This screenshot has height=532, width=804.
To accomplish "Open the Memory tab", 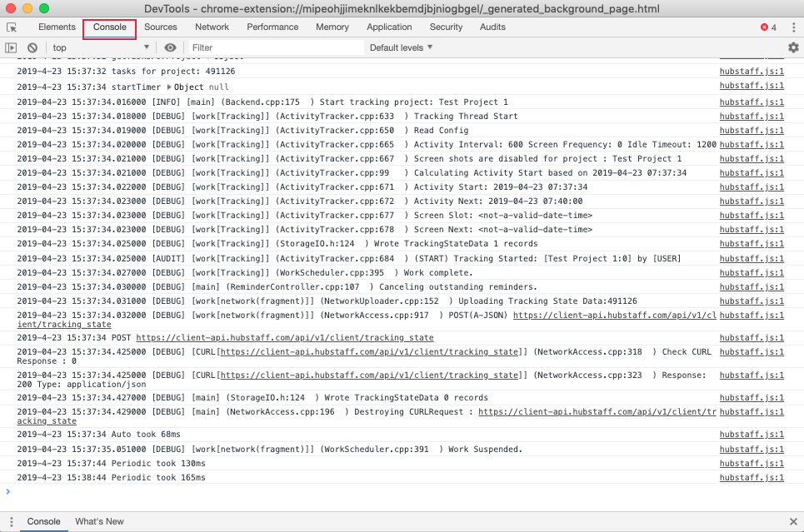I will coord(332,27).
